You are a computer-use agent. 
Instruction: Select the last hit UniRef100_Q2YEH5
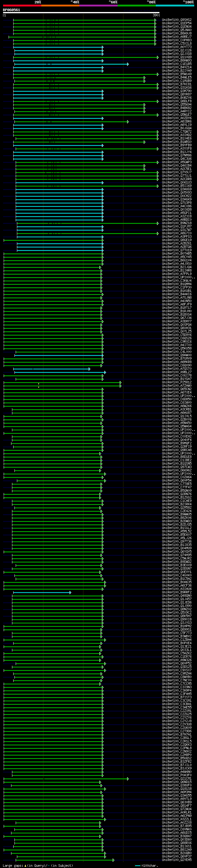176,860
